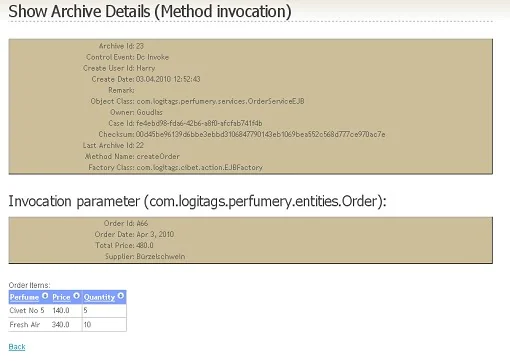Click the Create Date 03.04.2010 12:52:43
The width and height of the screenshot is (510, 361).
168,79
